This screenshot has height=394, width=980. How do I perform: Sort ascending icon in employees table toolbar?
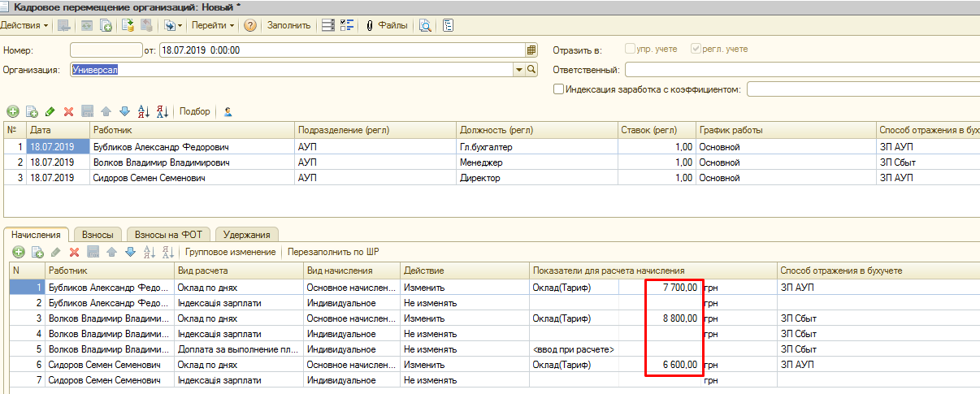tap(144, 111)
